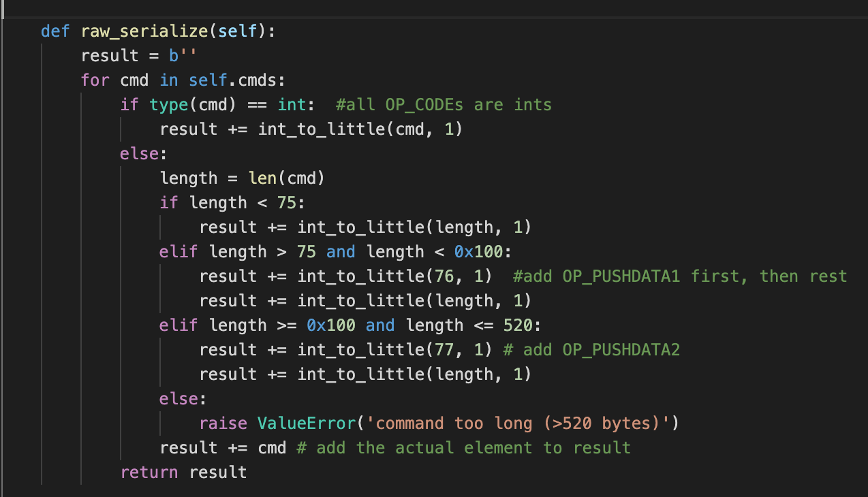Click the 'def' keyword

pos(56,31)
